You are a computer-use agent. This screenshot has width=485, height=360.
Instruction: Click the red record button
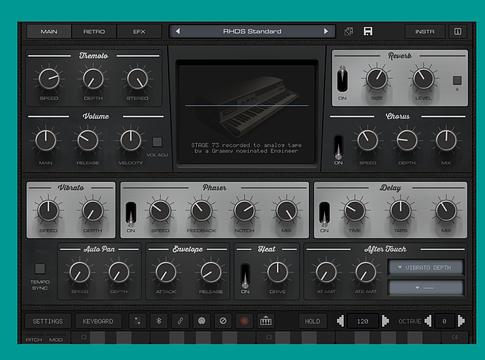[244, 321]
